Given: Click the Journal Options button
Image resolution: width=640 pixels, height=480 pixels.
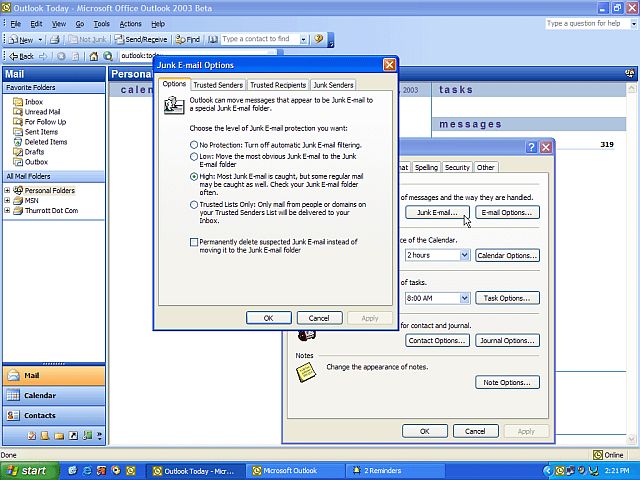Looking at the screenshot, I should click(507, 341).
